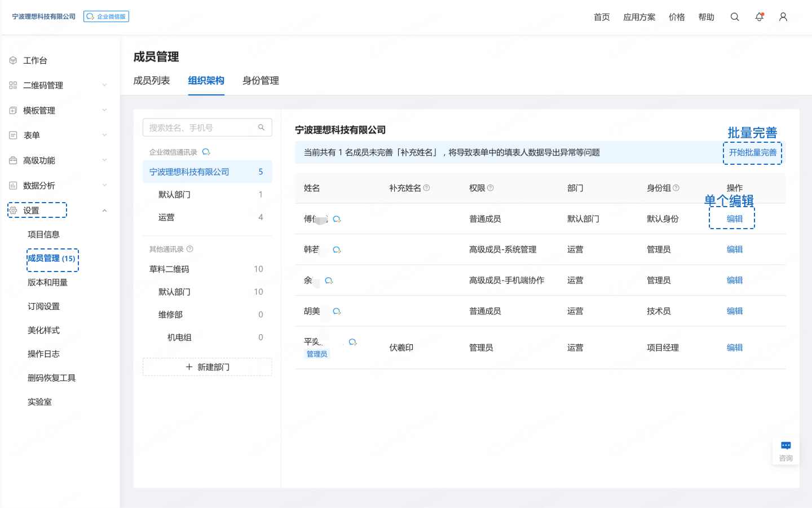Click the help icon next to 权限 header
This screenshot has width=812, height=508.
(x=490, y=188)
